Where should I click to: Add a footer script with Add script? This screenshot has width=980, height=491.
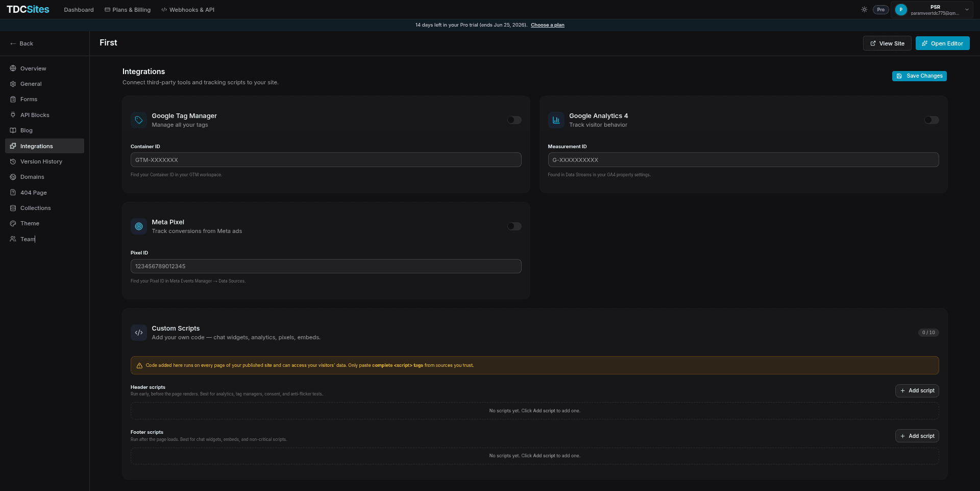pyautogui.click(x=917, y=436)
